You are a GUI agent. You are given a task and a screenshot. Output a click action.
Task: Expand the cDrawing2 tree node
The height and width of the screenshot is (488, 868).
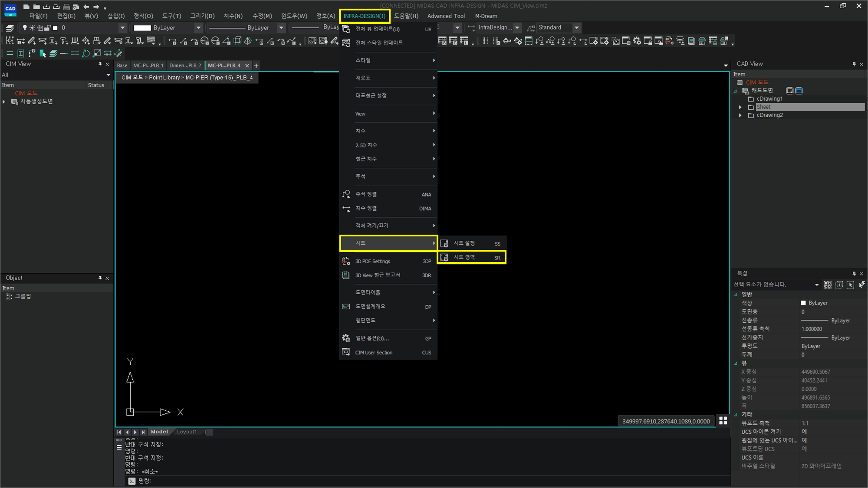point(740,115)
